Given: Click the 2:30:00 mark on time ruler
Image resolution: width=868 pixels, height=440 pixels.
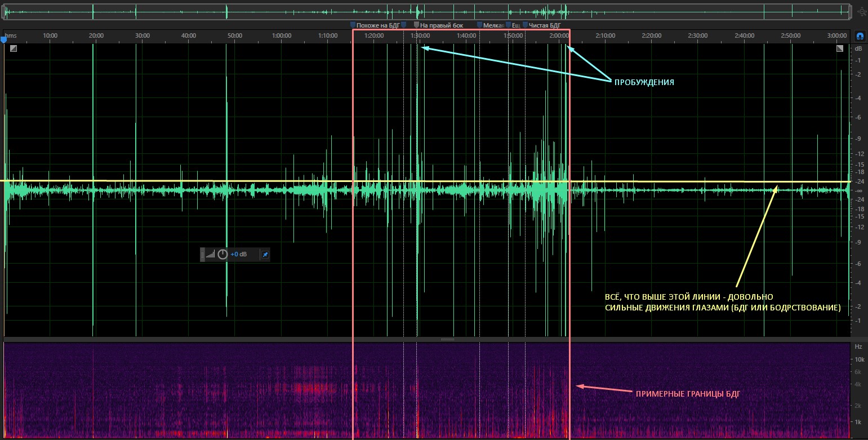Looking at the screenshot, I should coord(698,35).
